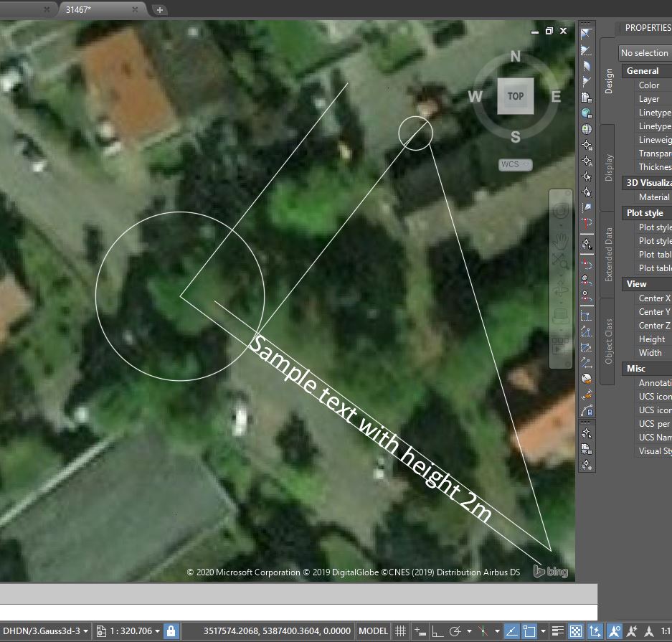Click the Color row in the Properties panel

pos(649,85)
